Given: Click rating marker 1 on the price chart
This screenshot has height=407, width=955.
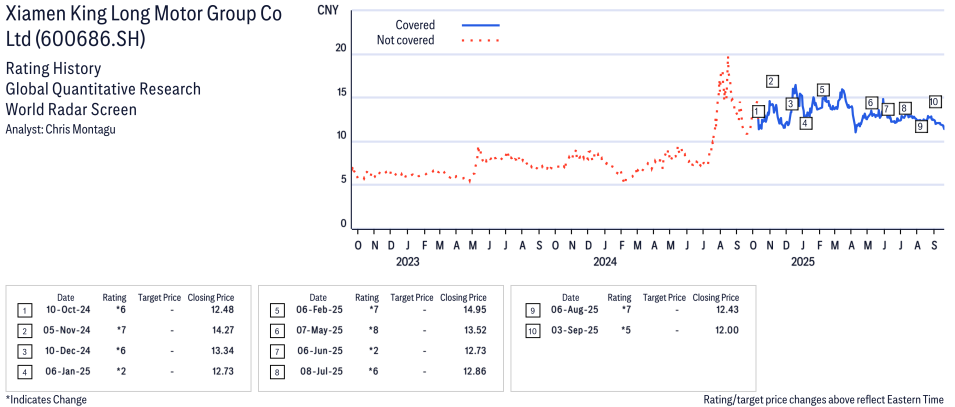Looking at the screenshot, I should point(758,112).
